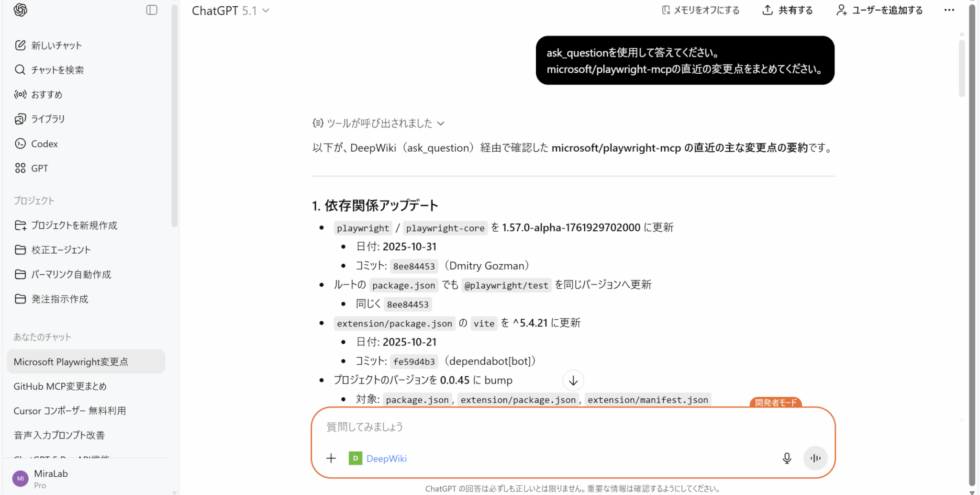Open the ChatGPT 5.1 model dropdown
Screen dimensions: 980x495
tap(231, 11)
